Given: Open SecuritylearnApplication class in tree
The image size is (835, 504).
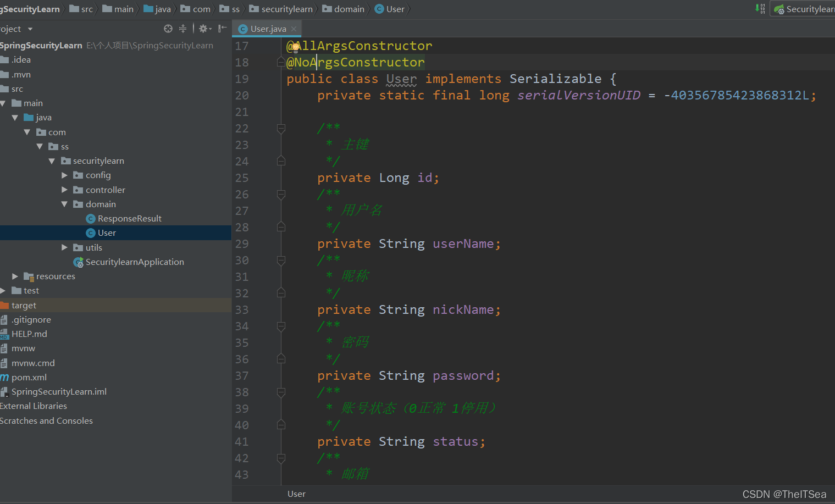Looking at the screenshot, I should click(129, 262).
